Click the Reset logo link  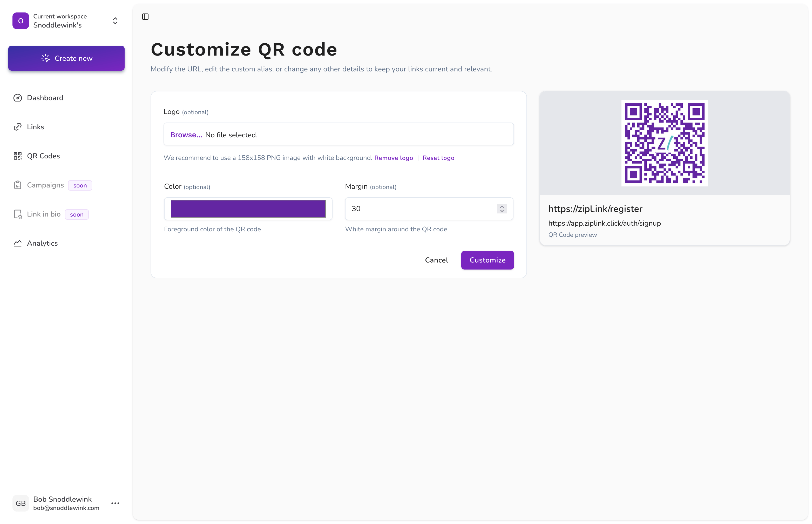click(x=438, y=158)
